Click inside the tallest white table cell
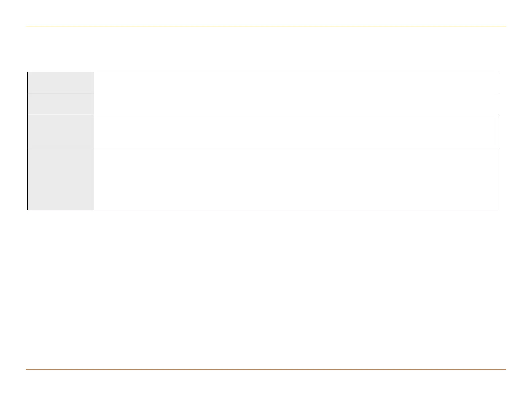532x411 pixels. 296,179
